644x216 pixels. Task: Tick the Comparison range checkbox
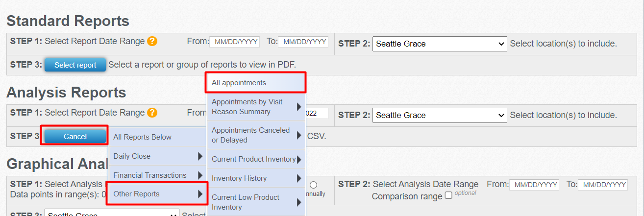pyautogui.click(x=448, y=196)
